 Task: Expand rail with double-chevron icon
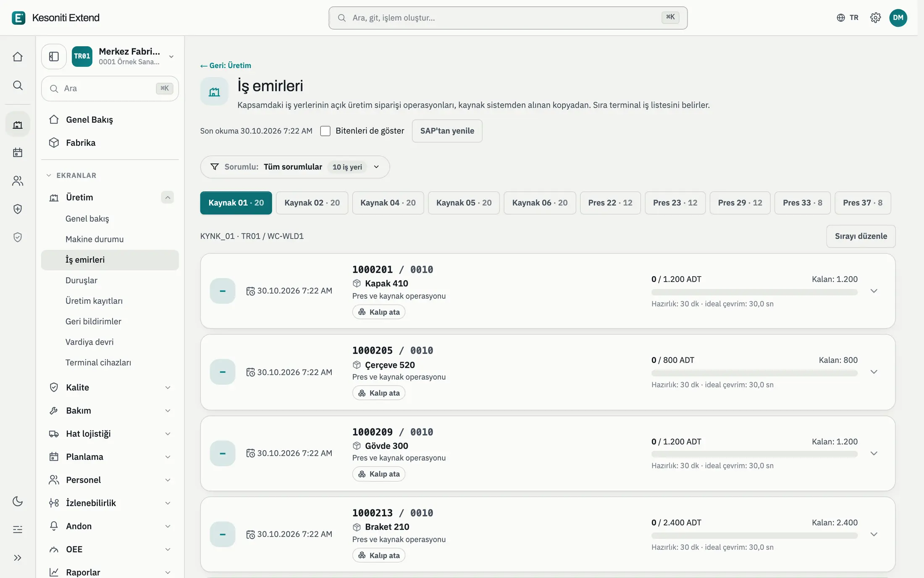18,558
